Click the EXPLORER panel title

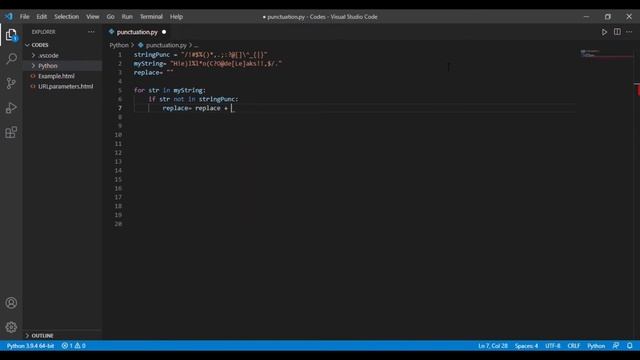point(44,32)
